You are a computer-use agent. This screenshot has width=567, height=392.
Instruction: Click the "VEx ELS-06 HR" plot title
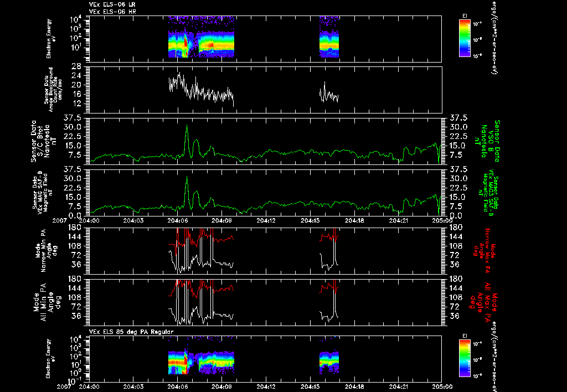tap(112, 12)
